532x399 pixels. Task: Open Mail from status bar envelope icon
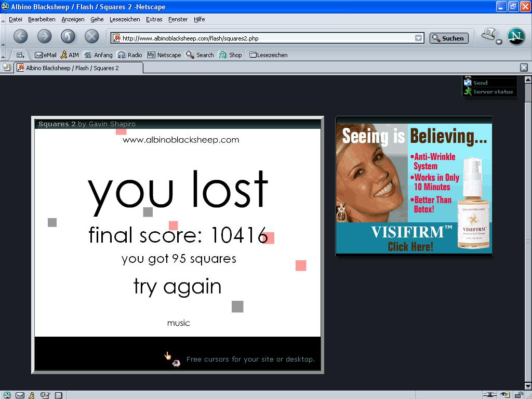coord(20,395)
